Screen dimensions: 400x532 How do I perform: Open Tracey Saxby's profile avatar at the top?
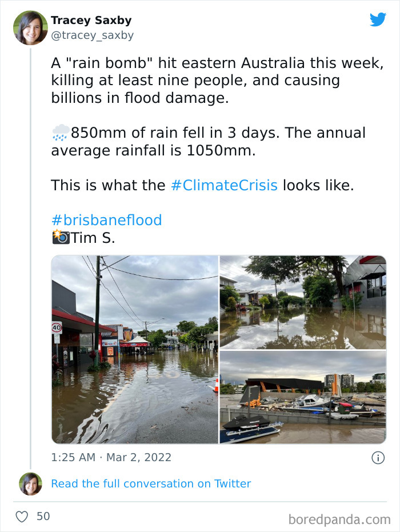pyautogui.click(x=29, y=27)
